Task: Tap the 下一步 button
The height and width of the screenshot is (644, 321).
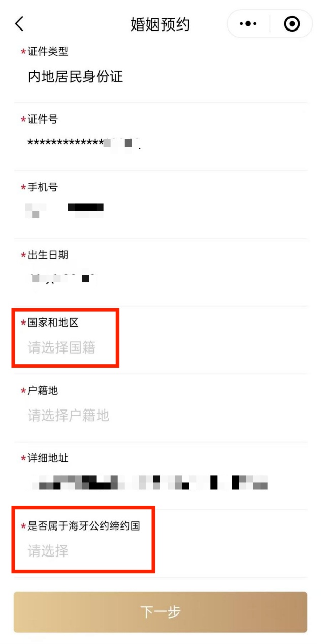Action: 160,612
